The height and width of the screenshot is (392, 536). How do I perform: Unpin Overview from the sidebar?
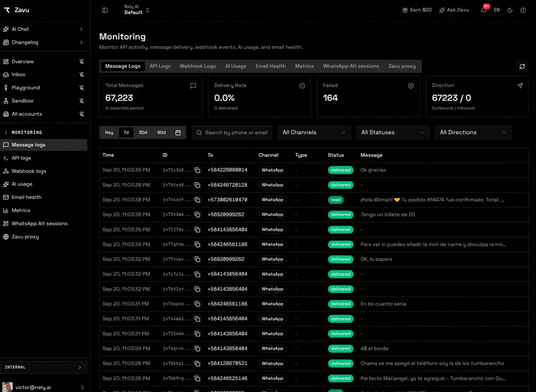coord(82,62)
